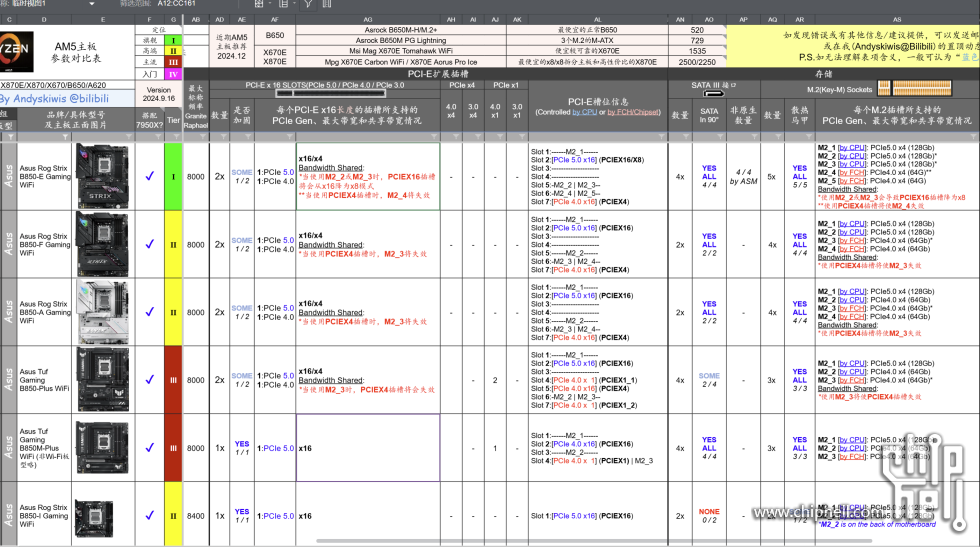This screenshot has width=980, height=547.
Task: Follow the 'by CPU' link in PCI-E header
Action: pos(584,112)
